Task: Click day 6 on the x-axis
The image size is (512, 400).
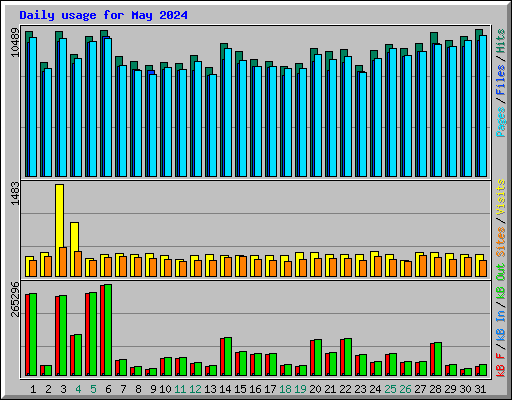Action: pyautogui.click(x=108, y=389)
